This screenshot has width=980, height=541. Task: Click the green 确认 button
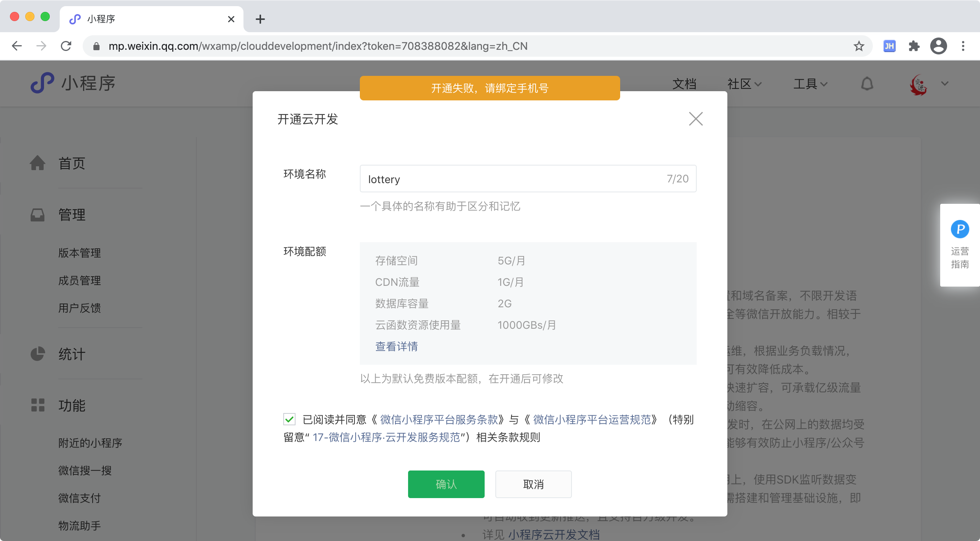click(x=446, y=484)
